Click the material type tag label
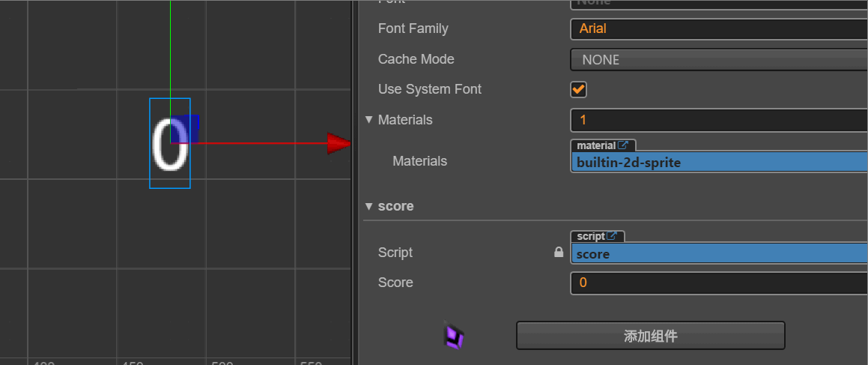 pyautogui.click(x=596, y=145)
